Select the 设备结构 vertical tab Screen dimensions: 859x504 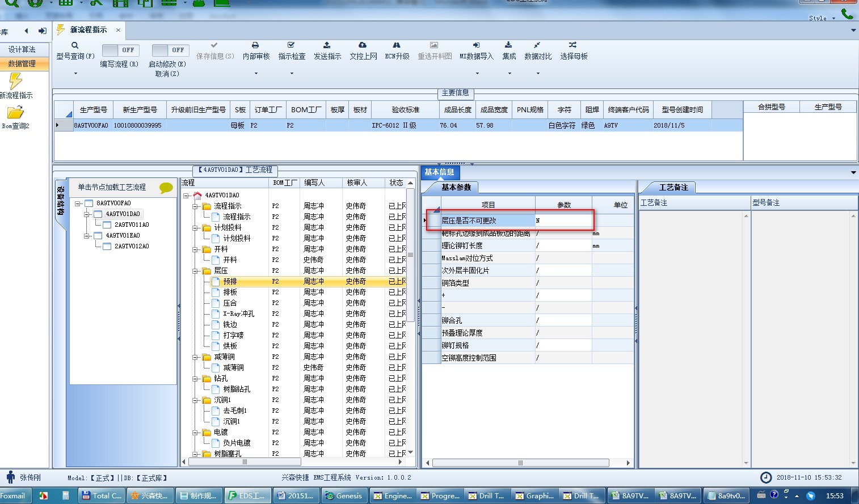coord(61,201)
